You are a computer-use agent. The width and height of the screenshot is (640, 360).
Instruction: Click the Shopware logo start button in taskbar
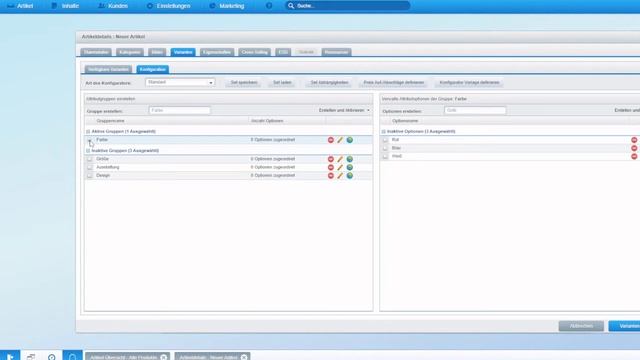tap(10, 356)
